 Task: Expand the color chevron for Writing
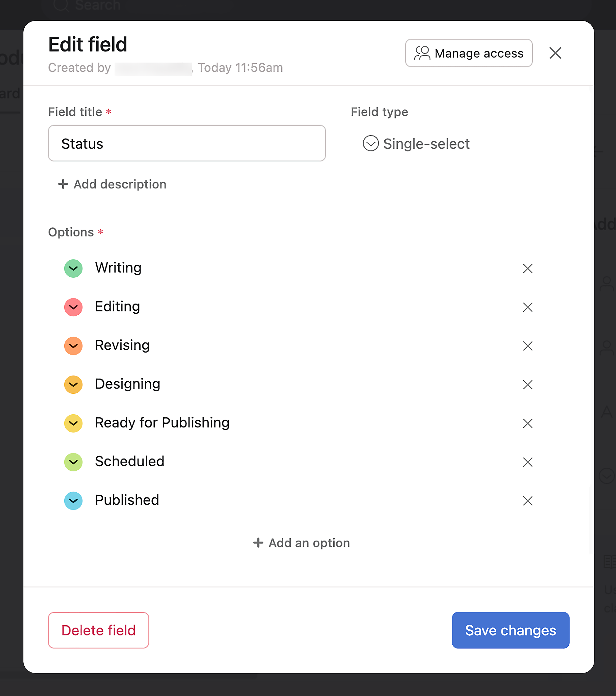coord(73,269)
